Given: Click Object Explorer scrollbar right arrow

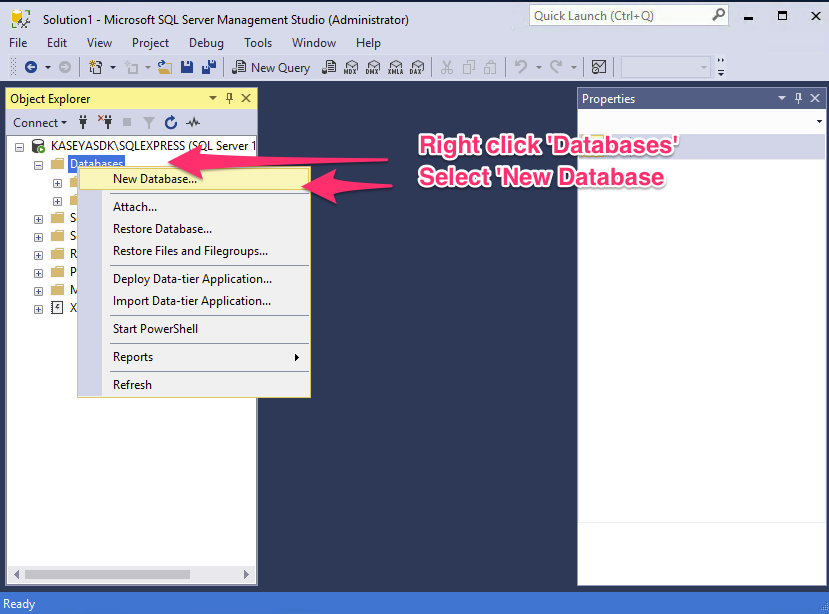Looking at the screenshot, I should (246, 574).
